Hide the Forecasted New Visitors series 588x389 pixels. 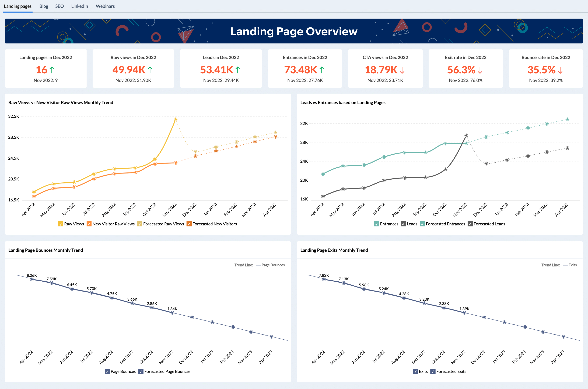click(x=189, y=224)
